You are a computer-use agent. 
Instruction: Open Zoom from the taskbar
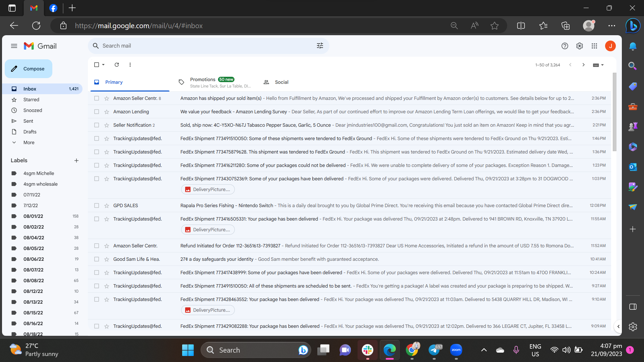coord(456,350)
